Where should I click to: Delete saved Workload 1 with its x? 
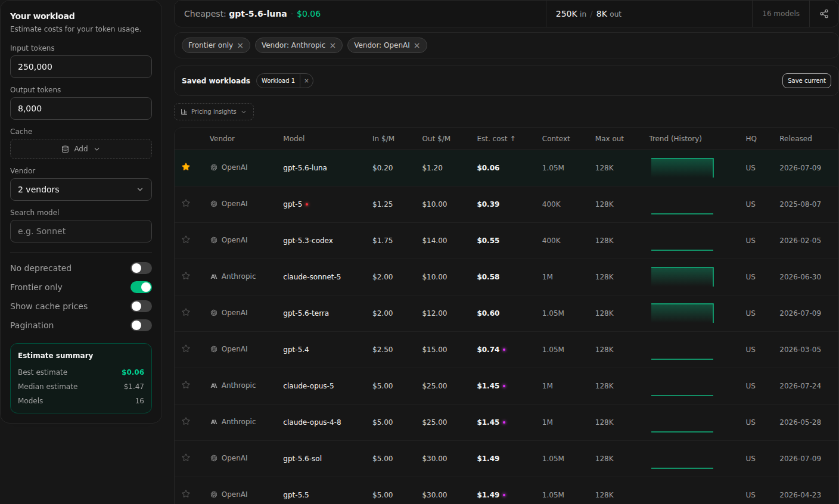(x=306, y=80)
